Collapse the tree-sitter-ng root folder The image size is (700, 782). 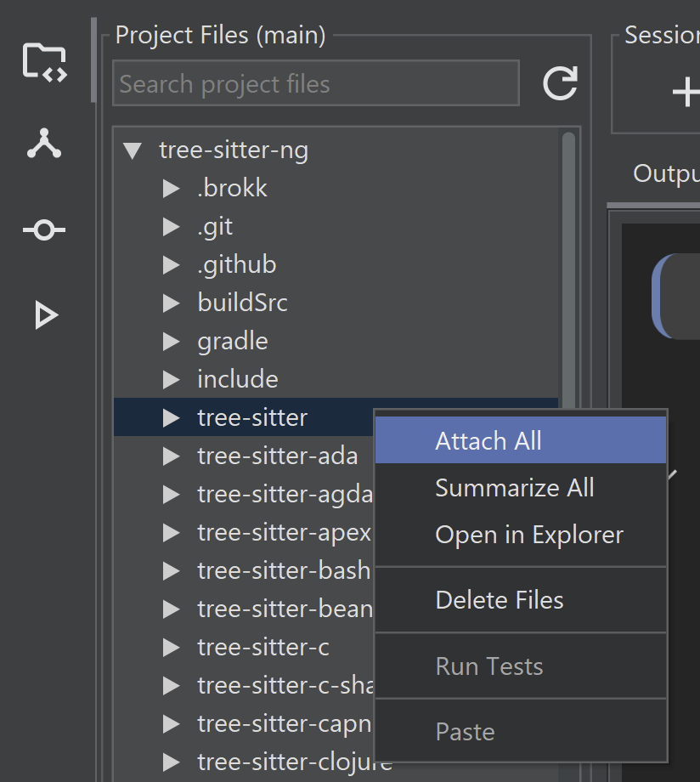click(132, 151)
